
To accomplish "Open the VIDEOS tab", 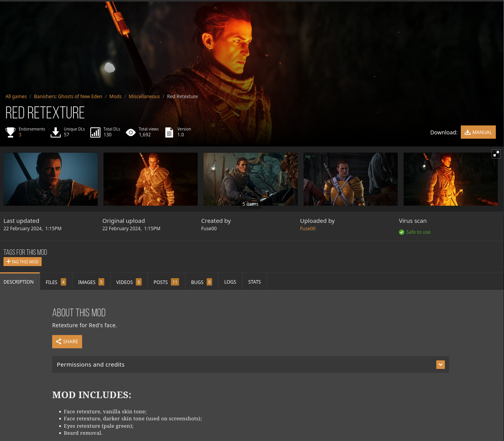I will click(129, 282).
